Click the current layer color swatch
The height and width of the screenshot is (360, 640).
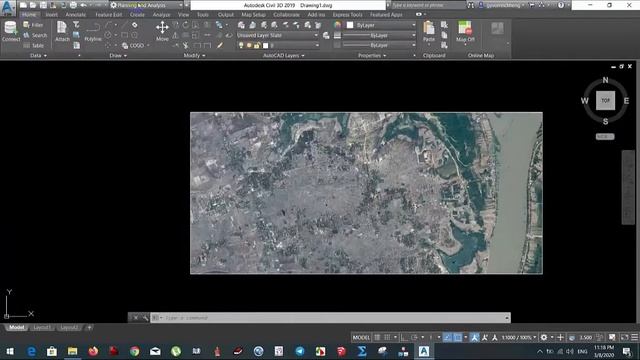pyautogui.click(x=266, y=45)
